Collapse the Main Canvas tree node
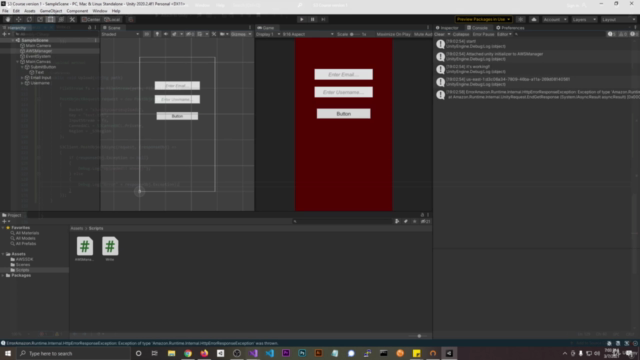The width and height of the screenshot is (640, 360). point(18,62)
